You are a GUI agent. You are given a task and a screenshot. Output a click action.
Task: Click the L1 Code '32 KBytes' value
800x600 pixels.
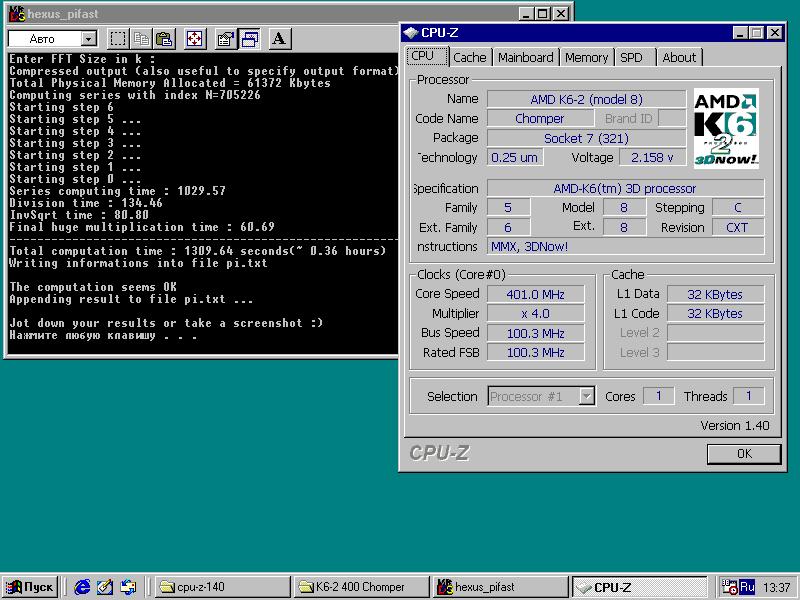tap(715, 314)
